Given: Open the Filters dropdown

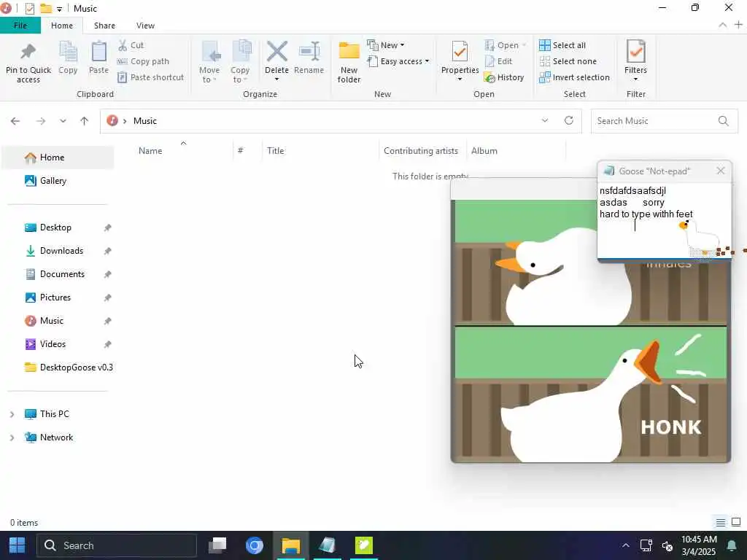Looking at the screenshot, I should click(635, 61).
